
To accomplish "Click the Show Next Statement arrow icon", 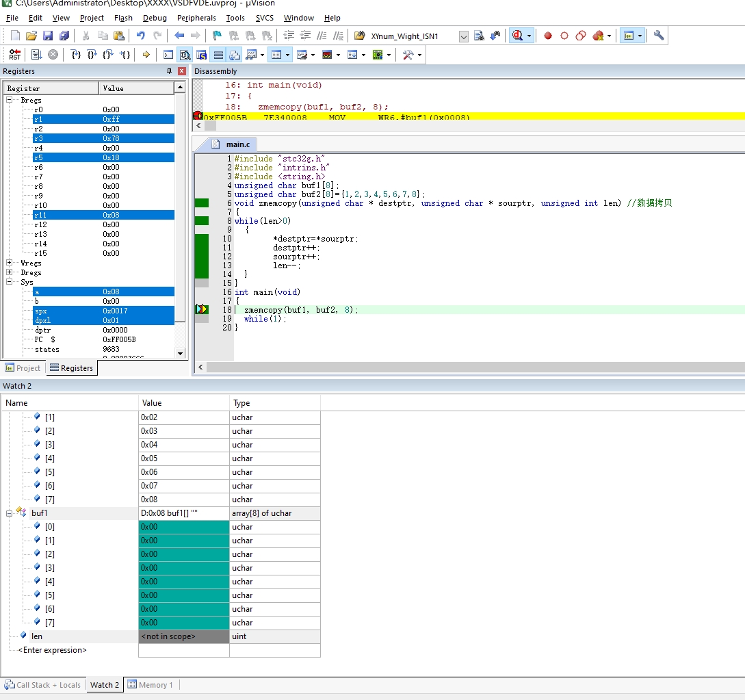I will tap(146, 55).
